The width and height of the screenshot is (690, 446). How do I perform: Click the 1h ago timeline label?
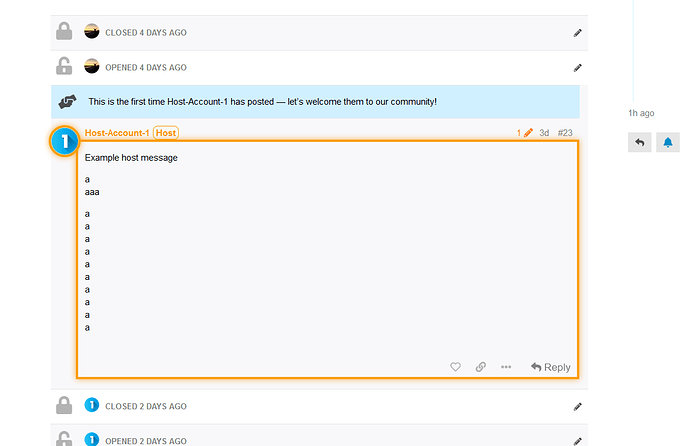pyautogui.click(x=641, y=113)
